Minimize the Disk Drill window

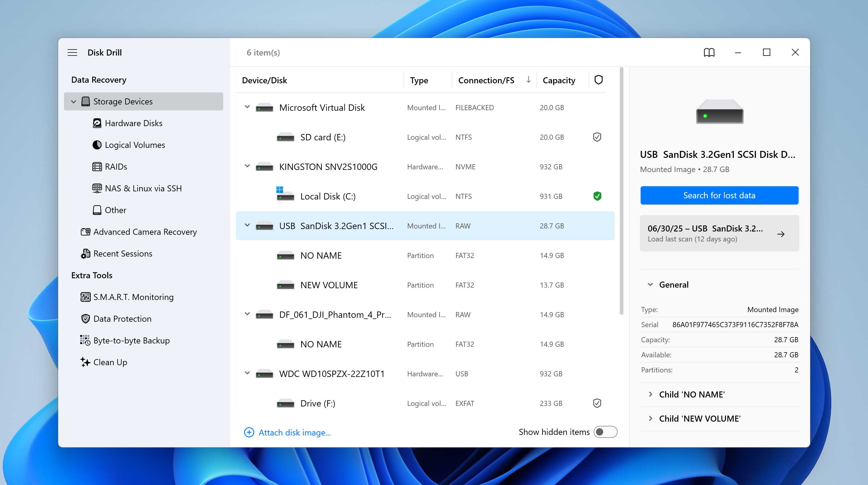click(x=738, y=52)
